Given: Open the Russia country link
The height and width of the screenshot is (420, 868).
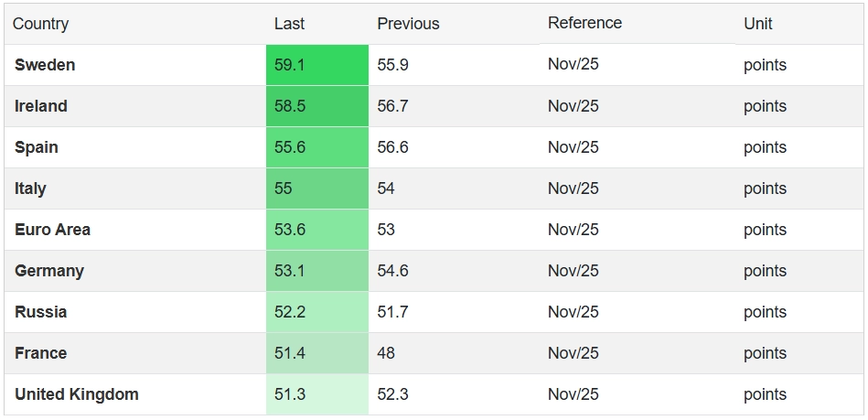Looking at the screenshot, I should coord(41,312).
